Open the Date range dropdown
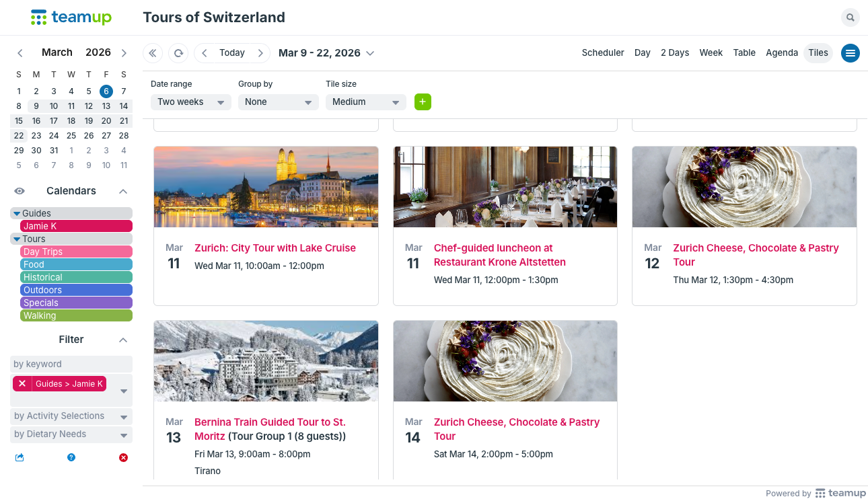868x501 pixels. [x=190, y=102]
